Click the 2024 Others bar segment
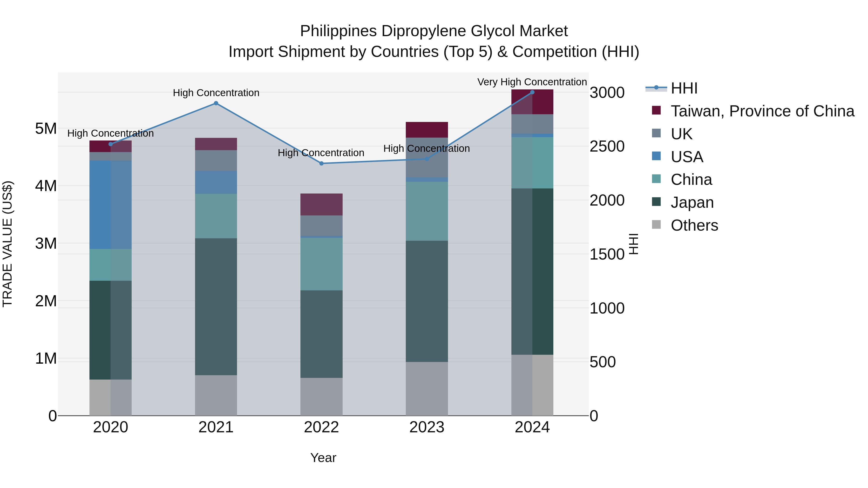Viewport: 868px width, 488px height. 532,385
